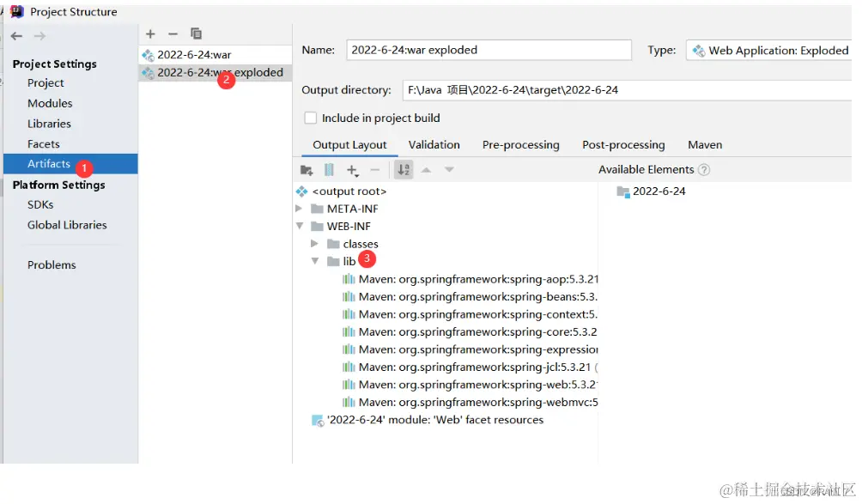
Task: Enable Include in project build checkbox
Action: [311, 118]
